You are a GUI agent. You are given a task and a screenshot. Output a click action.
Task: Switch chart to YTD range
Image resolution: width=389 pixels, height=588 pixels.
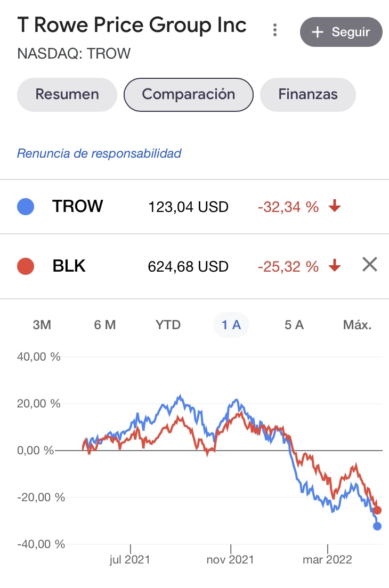pos(168,325)
